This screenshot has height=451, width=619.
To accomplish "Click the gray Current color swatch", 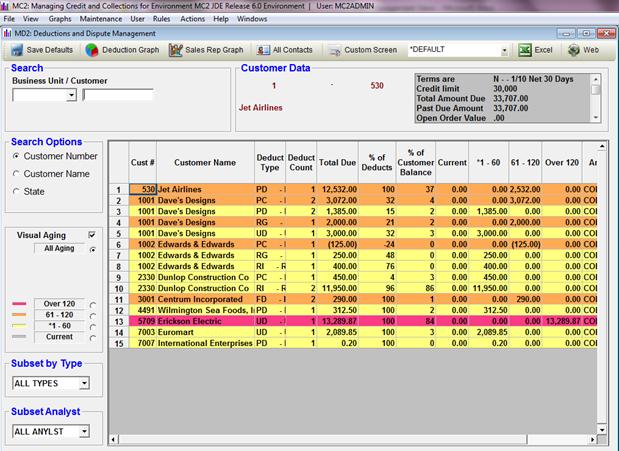I will click(x=19, y=337).
